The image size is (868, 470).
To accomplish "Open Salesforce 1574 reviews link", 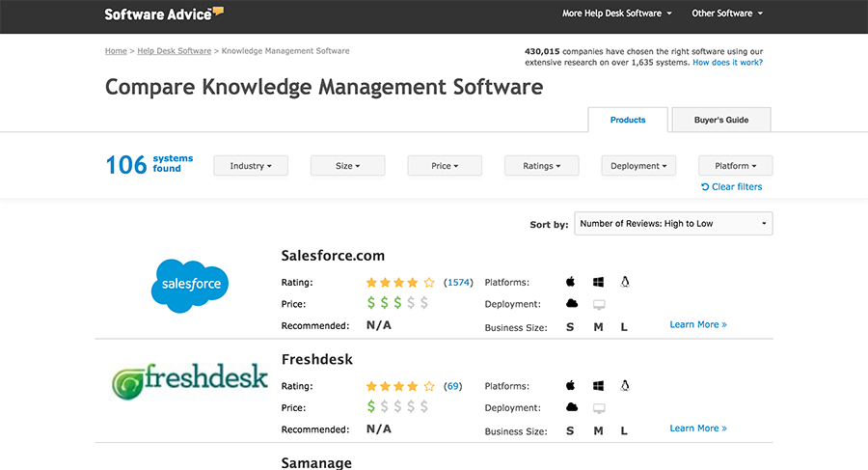I will click(x=458, y=283).
